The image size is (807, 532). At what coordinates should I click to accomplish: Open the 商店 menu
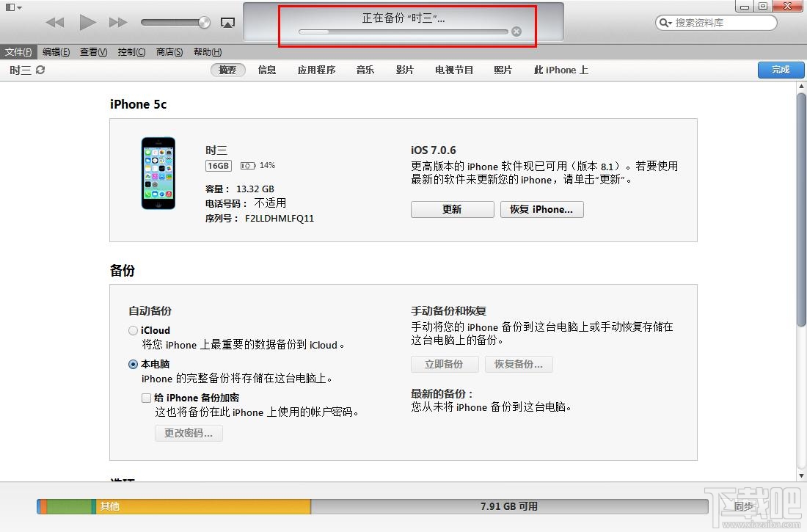pos(170,51)
